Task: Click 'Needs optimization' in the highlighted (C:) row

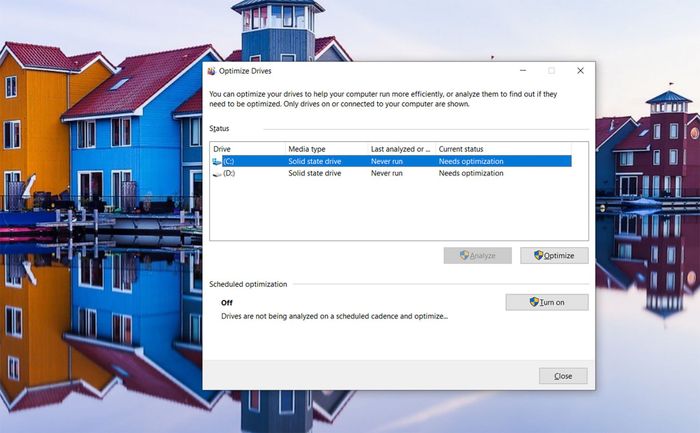Action: click(471, 161)
